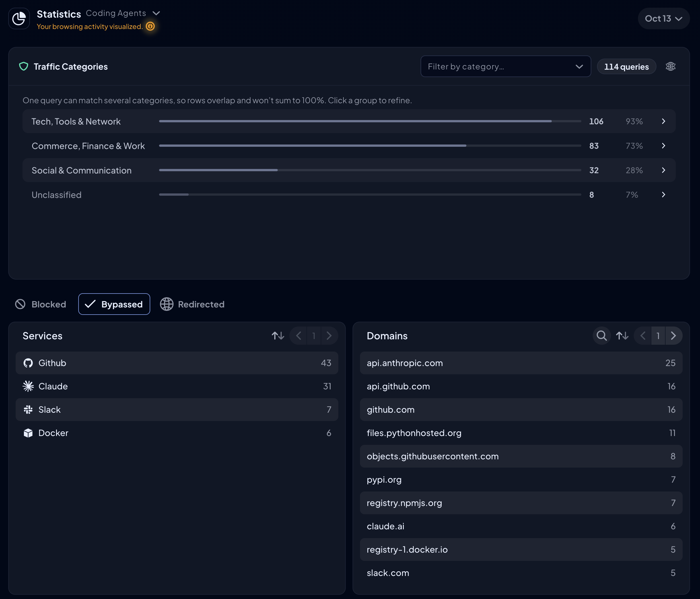Expand the Social & Communication row chevron
The width and height of the screenshot is (700, 599).
(664, 170)
